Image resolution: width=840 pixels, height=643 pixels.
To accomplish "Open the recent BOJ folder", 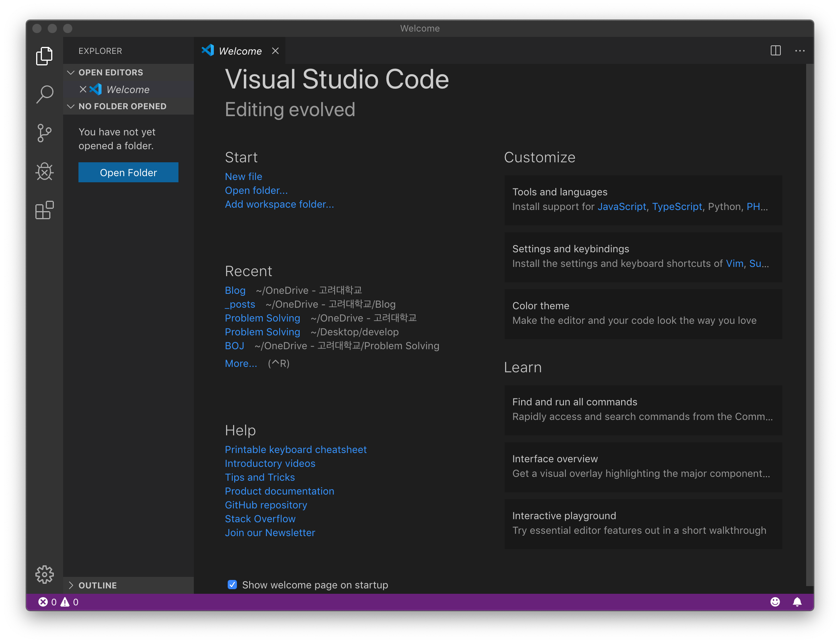I will (235, 346).
